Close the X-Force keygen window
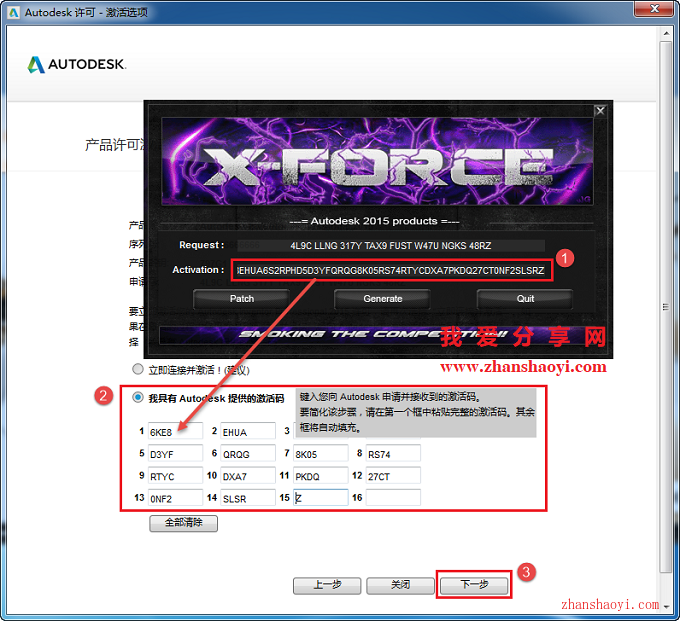 [600, 111]
